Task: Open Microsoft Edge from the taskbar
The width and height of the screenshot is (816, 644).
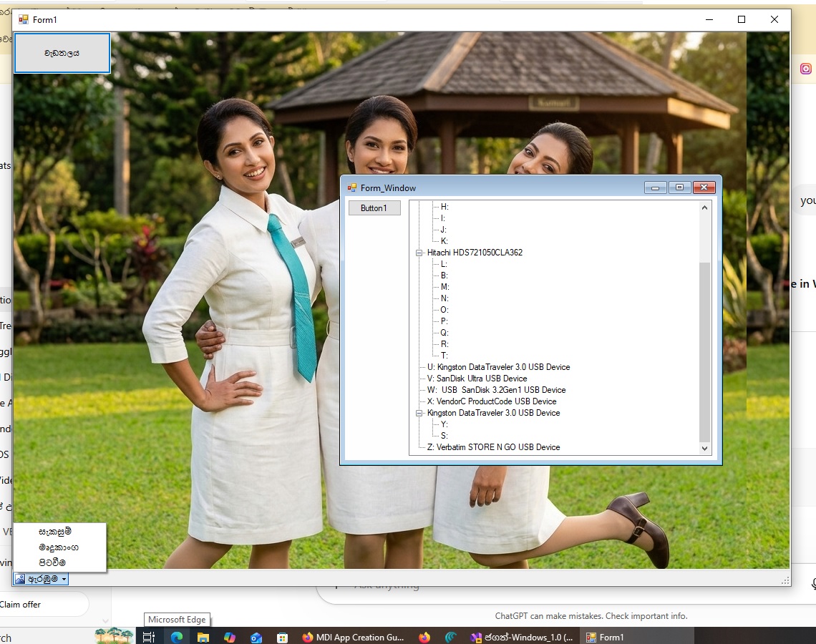Action: (176, 638)
